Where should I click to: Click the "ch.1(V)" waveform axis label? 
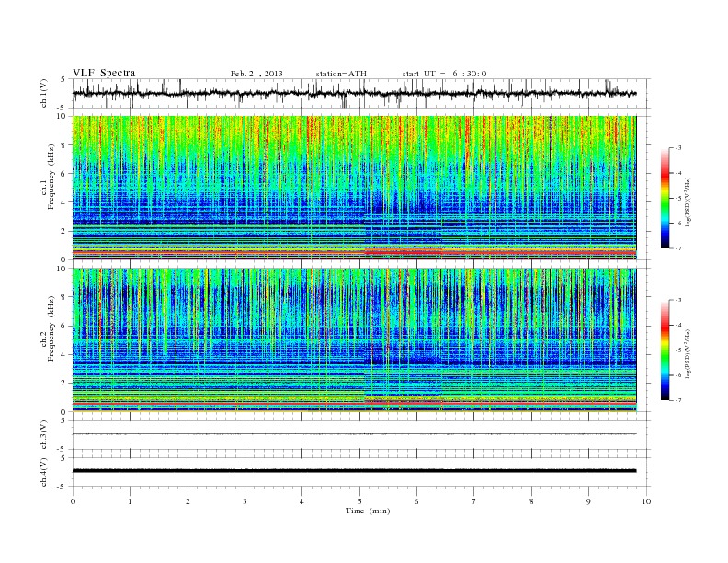tap(44, 93)
